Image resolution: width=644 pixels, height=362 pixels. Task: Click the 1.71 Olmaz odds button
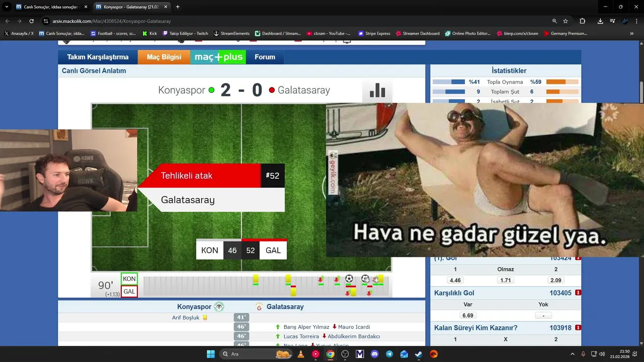point(506,280)
